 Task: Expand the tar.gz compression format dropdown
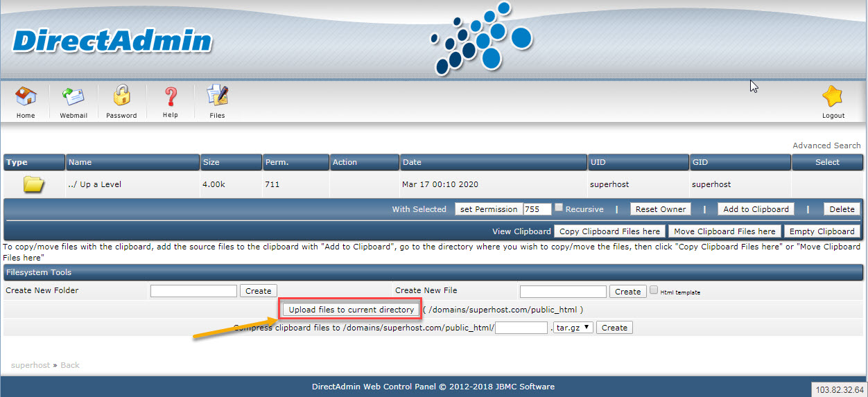pyautogui.click(x=573, y=328)
